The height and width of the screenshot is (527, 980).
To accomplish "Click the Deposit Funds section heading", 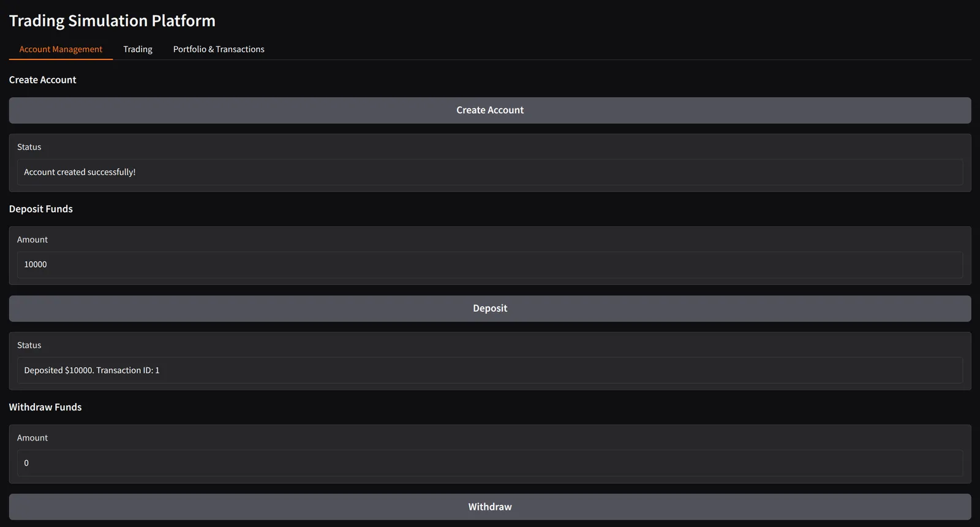I will (x=40, y=209).
